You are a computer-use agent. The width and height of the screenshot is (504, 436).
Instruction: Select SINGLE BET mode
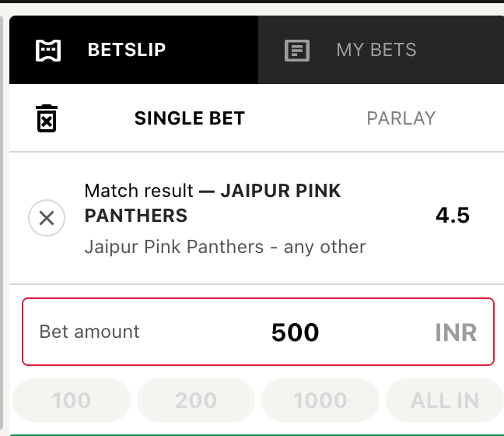190,118
